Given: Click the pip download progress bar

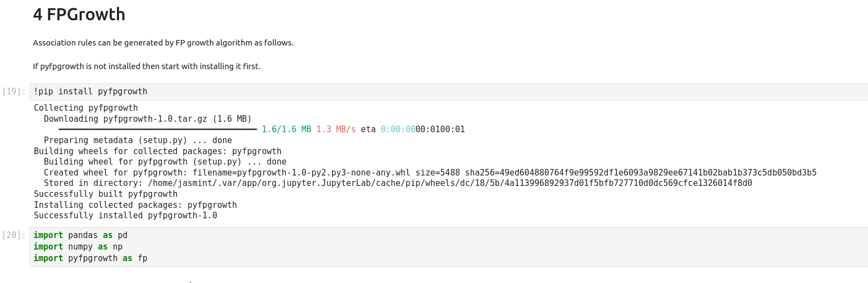Looking at the screenshot, I should pos(157,129).
